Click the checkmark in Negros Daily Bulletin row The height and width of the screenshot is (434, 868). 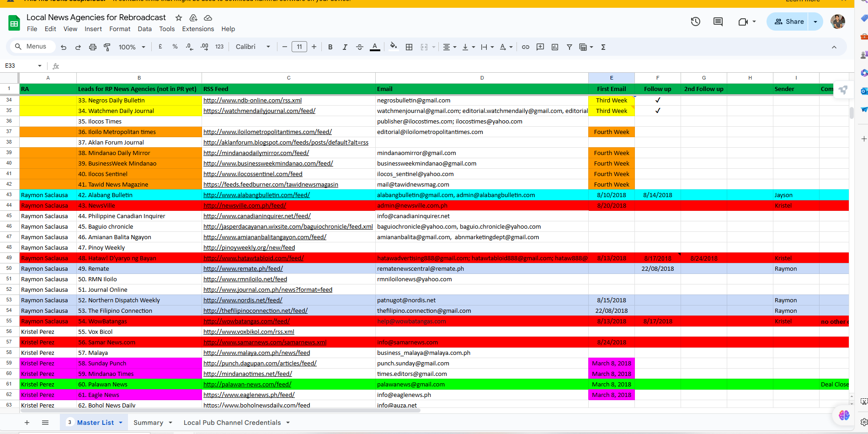[x=658, y=100]
